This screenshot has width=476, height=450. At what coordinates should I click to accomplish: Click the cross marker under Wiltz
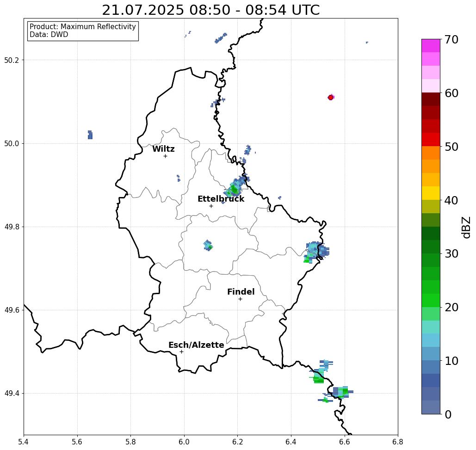pos(165,156)
